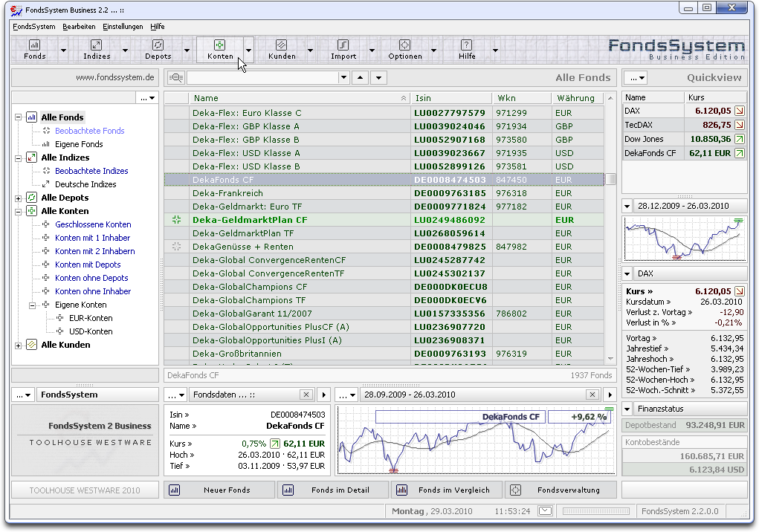Click the TecDAX trend arrow in Quickview

tap(740, 125)
